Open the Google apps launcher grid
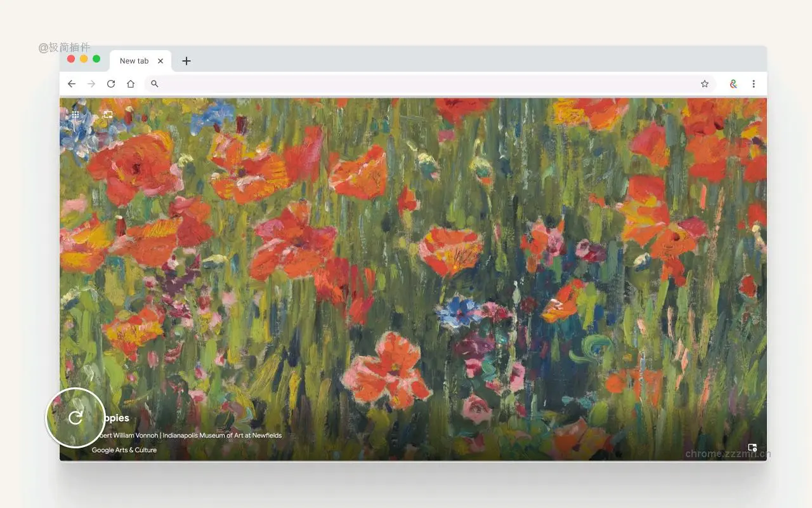The image size is (812, 508). 75,115
